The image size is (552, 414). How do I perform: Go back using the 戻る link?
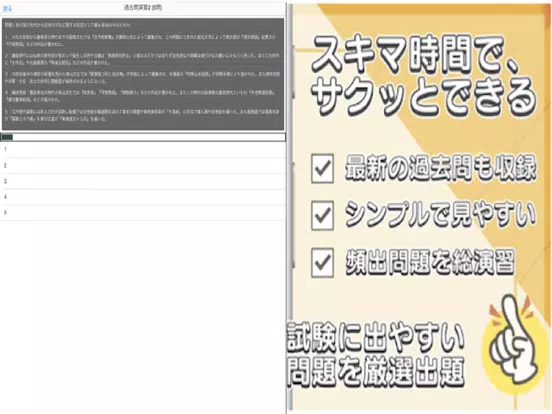7,8
